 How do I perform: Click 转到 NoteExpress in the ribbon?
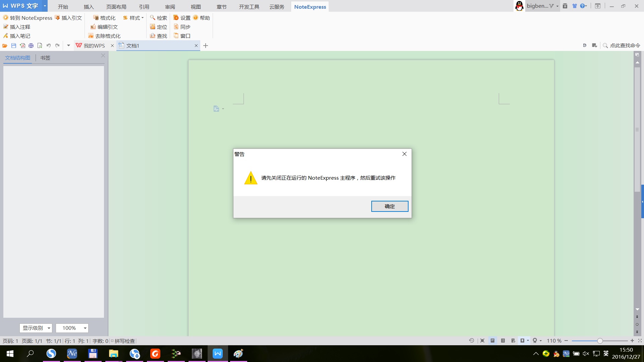pyautogui.click(x=28, y=18)
